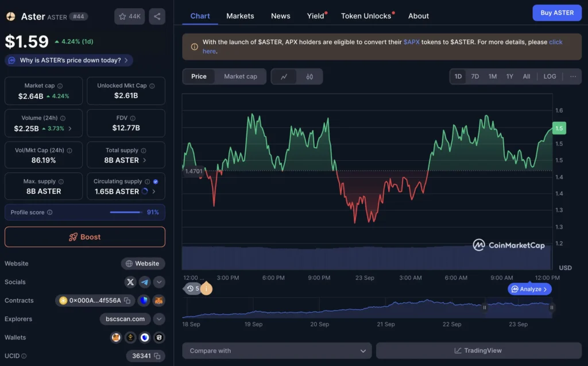
Task: Click the Buy ASTER button
Action: coord(557,13)
